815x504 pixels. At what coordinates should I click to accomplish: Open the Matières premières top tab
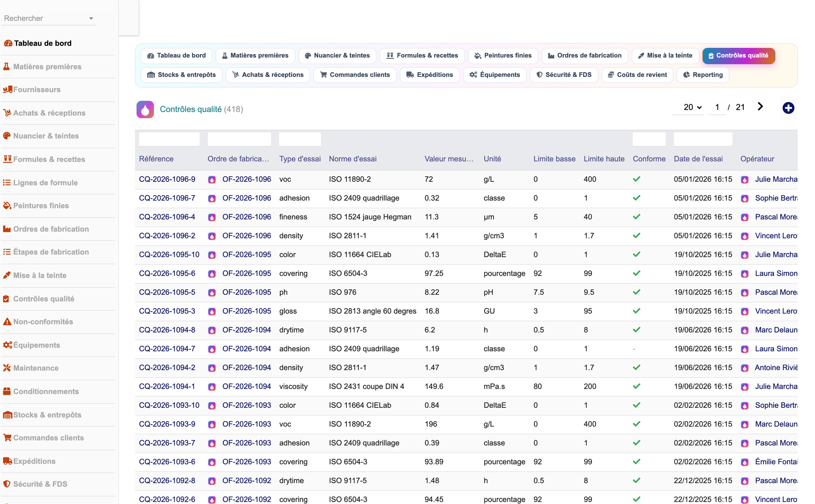pyautogui.click(x=255, y=56)
